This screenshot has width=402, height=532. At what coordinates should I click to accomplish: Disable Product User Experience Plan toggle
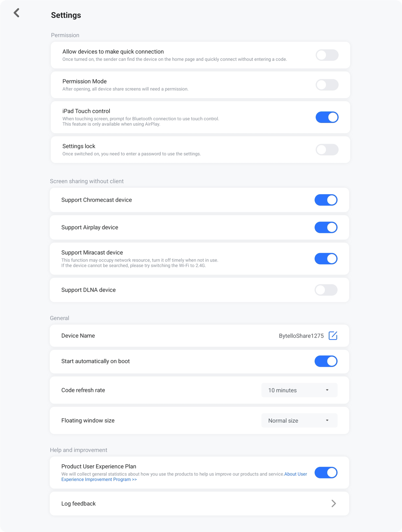pyautogui.click(x=326, y=472)
